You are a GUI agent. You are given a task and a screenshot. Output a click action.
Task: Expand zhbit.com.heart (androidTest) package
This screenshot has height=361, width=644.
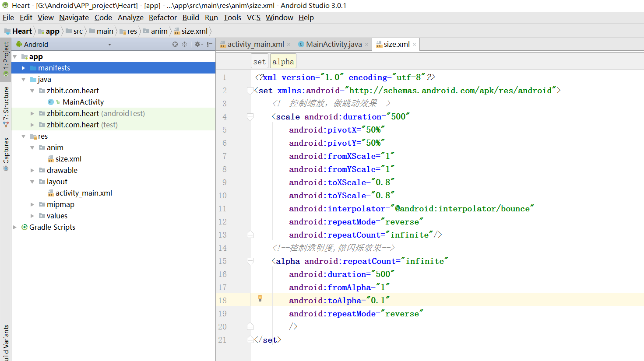(32, 113)
